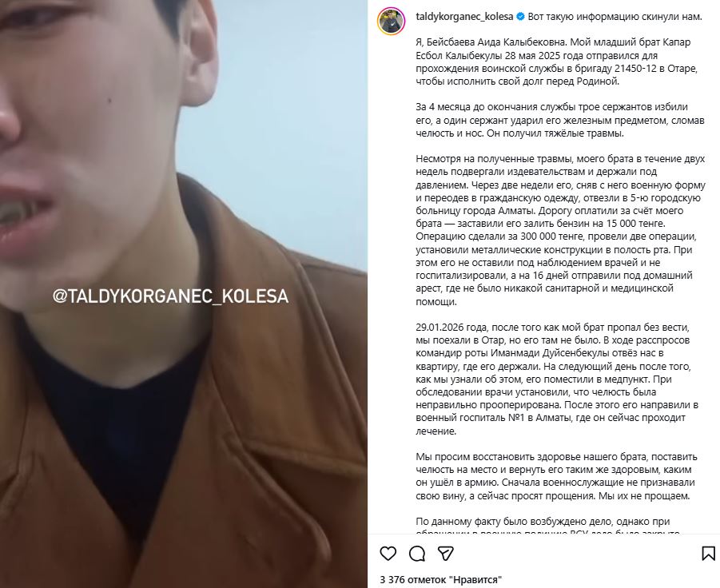
Task: Click the paragraph starting "Я, Бейсбаева Аида"
Action: point(556,62)
